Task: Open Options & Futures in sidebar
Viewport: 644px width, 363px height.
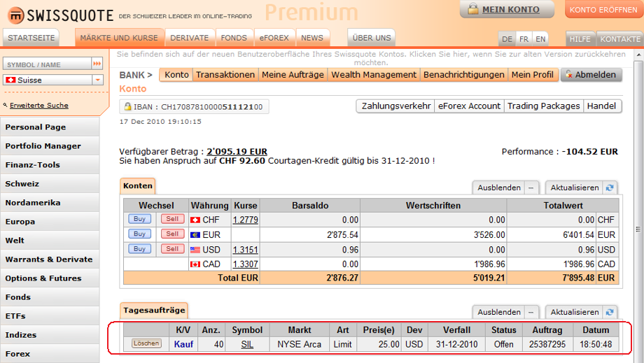Action: coord(50,278)
